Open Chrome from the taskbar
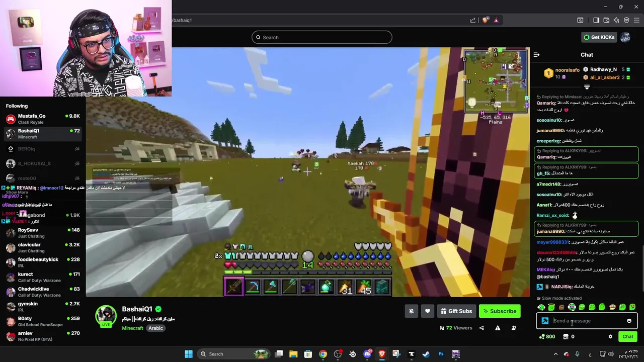The image size is (644, 362). pyautogui.click(x=323, y=354)
